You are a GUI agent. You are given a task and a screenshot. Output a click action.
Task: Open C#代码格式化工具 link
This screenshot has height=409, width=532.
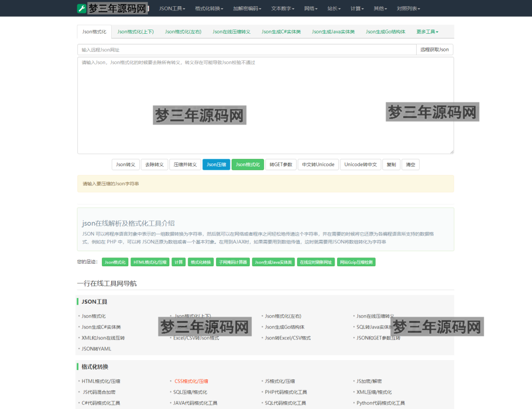[101, 403]
